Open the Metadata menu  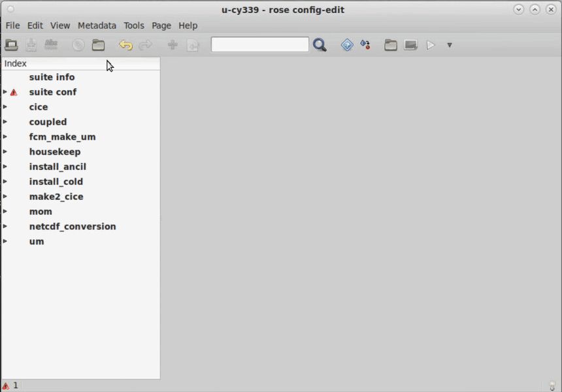[x=97, y=25]
